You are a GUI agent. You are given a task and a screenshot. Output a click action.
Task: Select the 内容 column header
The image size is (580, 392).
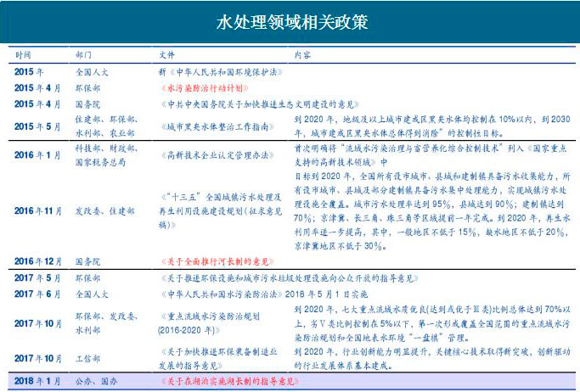pyautogui.click(x=302, y=55)
